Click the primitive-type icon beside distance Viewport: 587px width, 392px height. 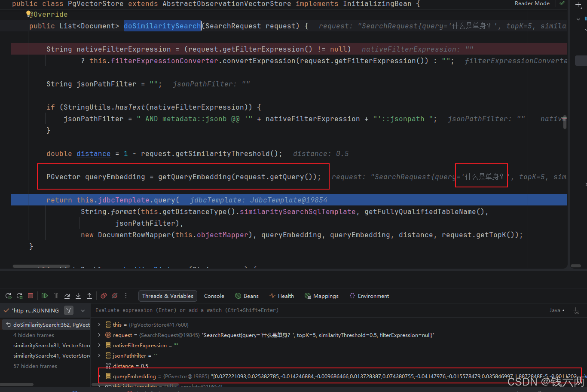(108, 366)
